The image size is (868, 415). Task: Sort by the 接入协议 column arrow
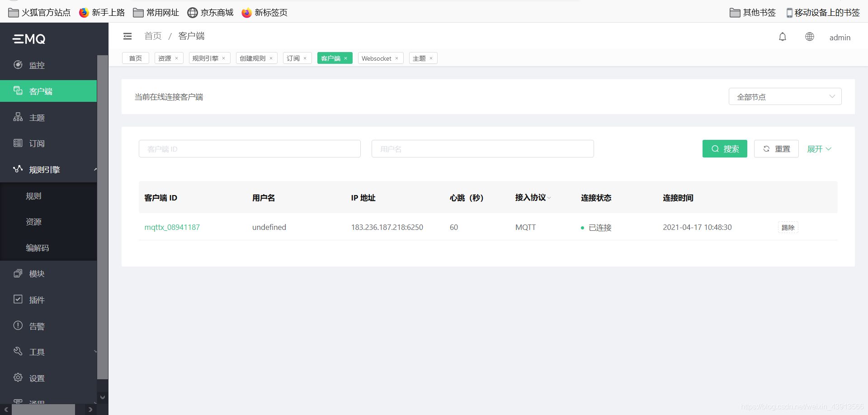pos(549,198)
